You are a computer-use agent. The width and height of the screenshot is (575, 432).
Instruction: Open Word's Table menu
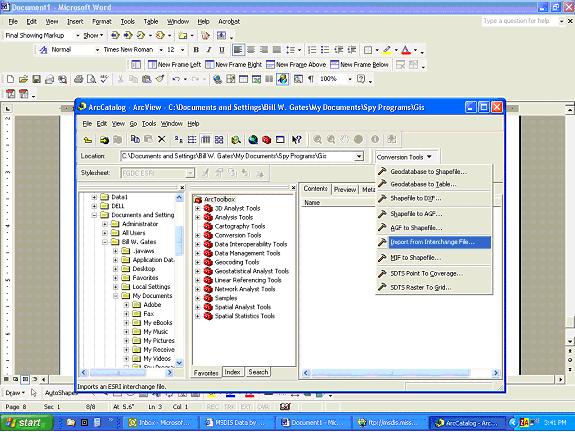point(151,22)
